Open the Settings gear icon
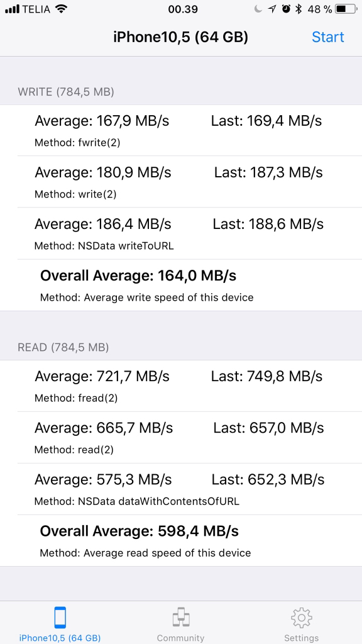362x644 pixels. click(x=301, y=618)
